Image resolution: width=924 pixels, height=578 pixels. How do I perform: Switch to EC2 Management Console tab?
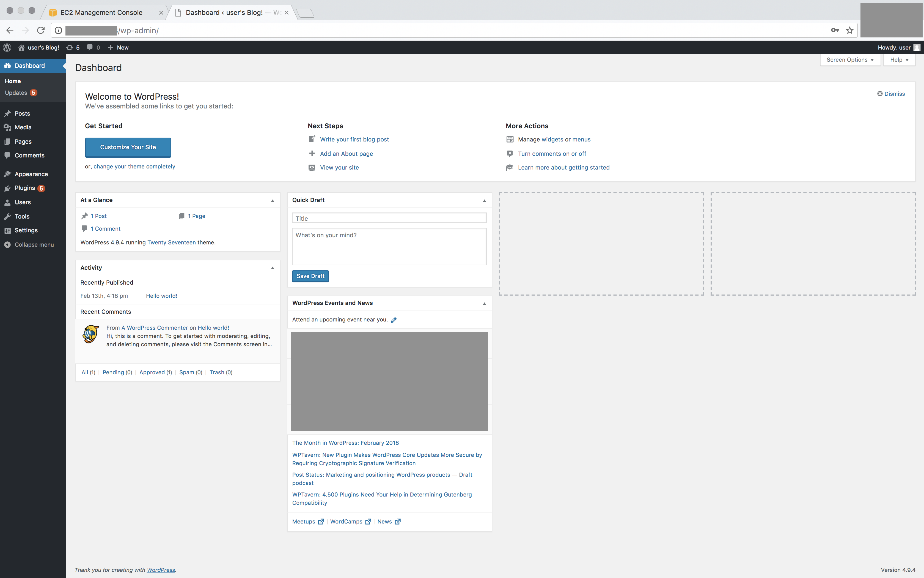point(104,12)
